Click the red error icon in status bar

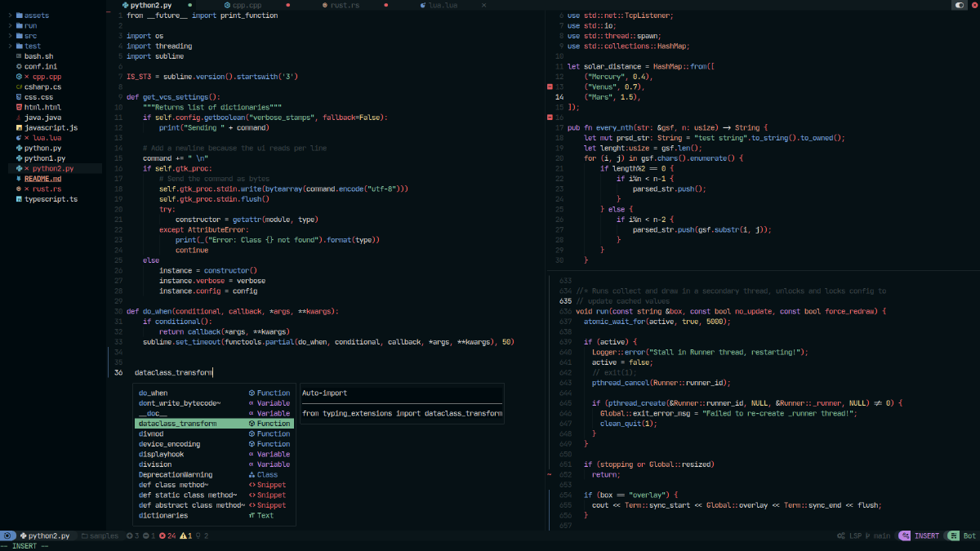[162, 535]
